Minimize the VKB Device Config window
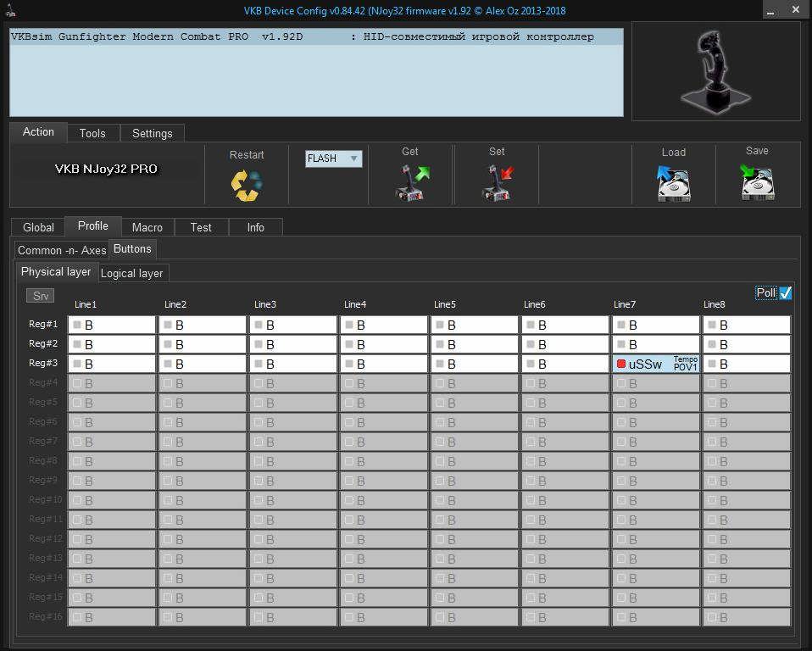The image size is (812, 651). pyautogui.click(x=771, y=10)
